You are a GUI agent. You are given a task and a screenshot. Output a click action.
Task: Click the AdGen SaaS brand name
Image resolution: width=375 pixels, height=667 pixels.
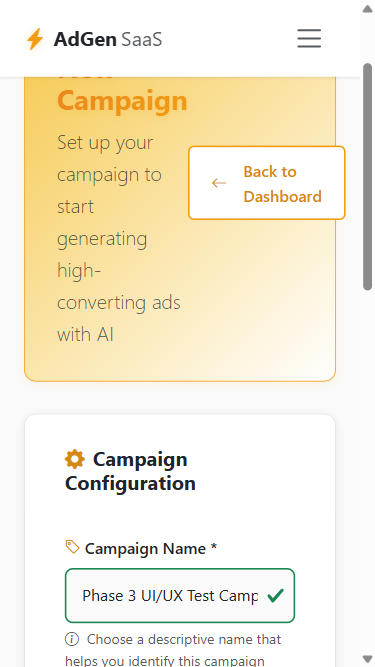pos(108,40)
